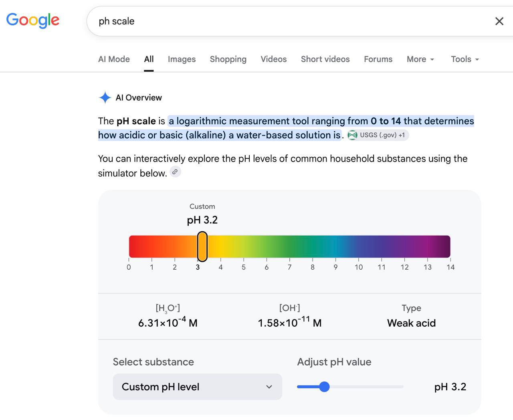Click tick label 14 on the pH scale
This screenshot has width=513, height=420.
click(x=450, y=267)
